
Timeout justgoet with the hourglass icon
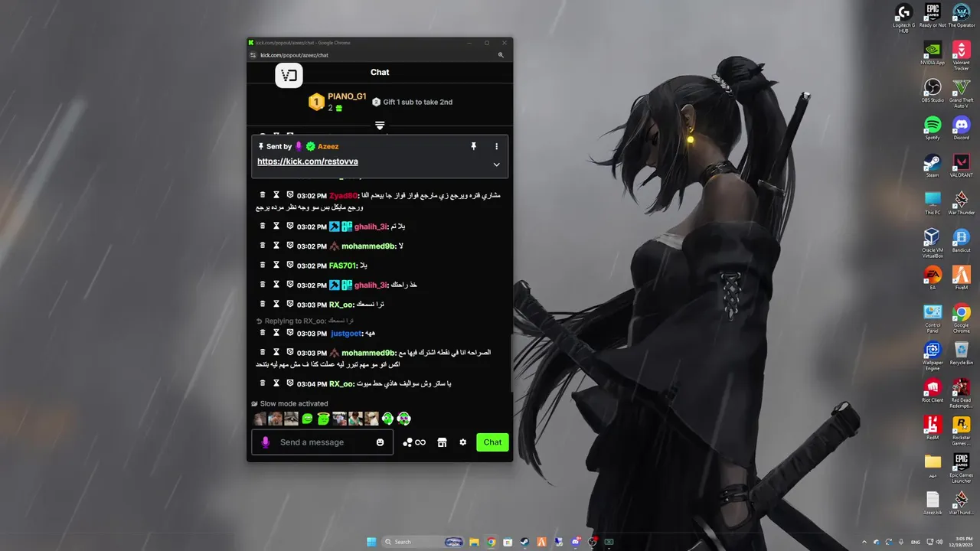click(276, 333)
